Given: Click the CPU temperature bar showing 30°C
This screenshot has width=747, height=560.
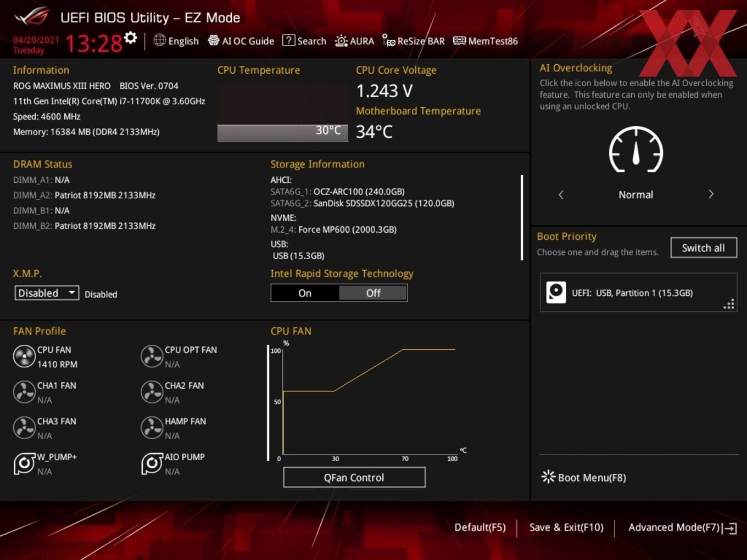Looking at the screenshot, I should [x=282, y=132].
